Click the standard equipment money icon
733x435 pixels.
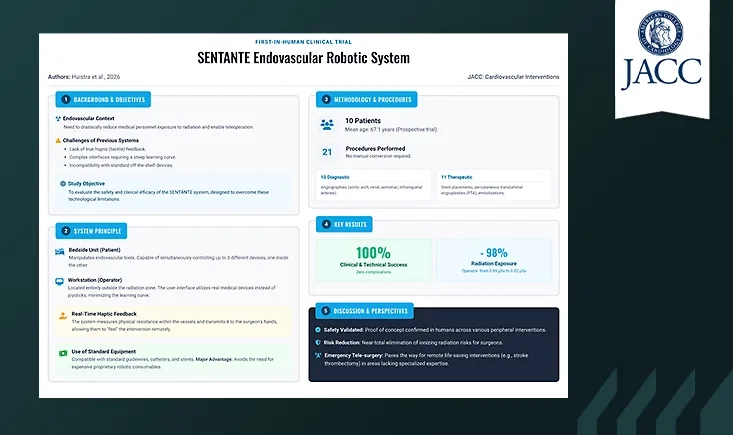click(x=63, y=353)
